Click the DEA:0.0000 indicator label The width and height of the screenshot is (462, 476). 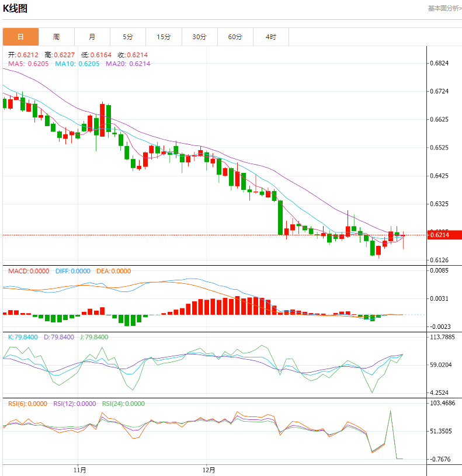pyautogui.click(x=113, y=271)
